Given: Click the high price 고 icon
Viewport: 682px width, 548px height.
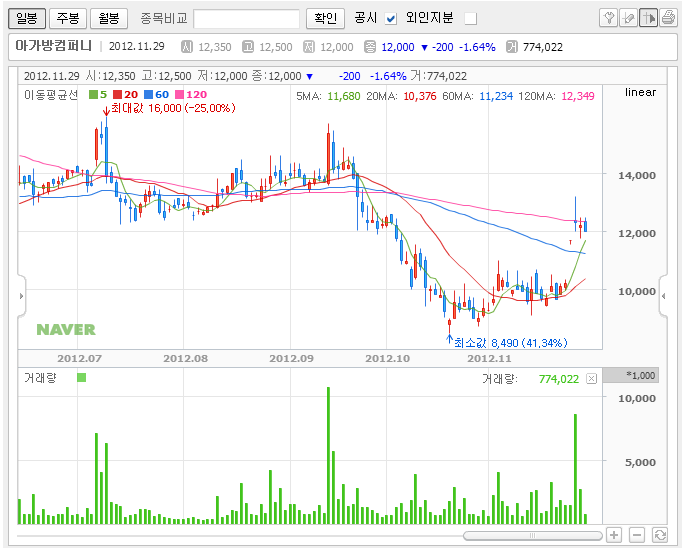Looking at the screenshot, I should point(248,47).
